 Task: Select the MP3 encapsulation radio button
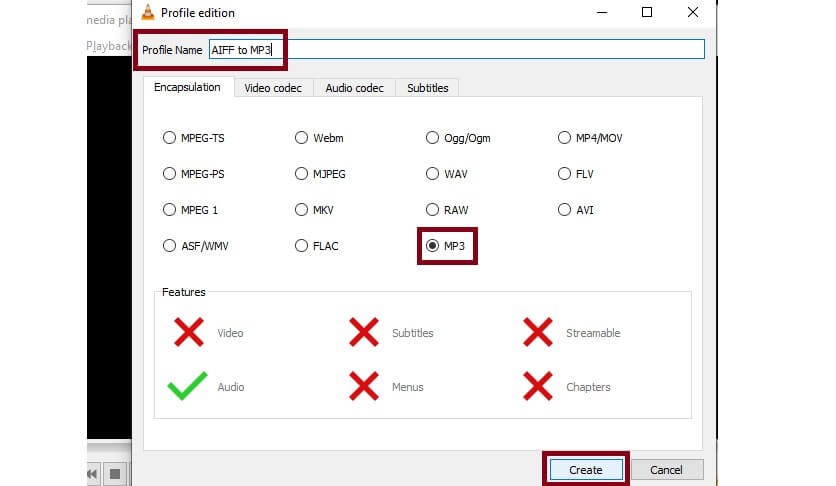433,245
